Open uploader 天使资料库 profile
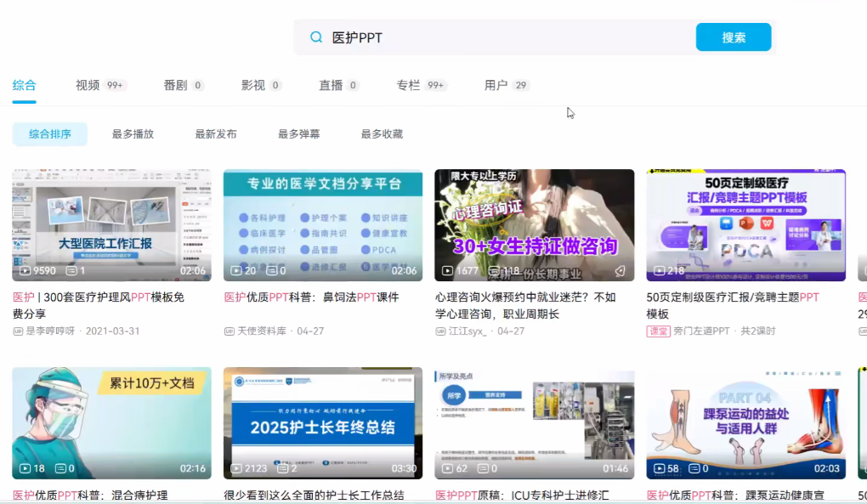The image size is (867, 504). [262, 331]
